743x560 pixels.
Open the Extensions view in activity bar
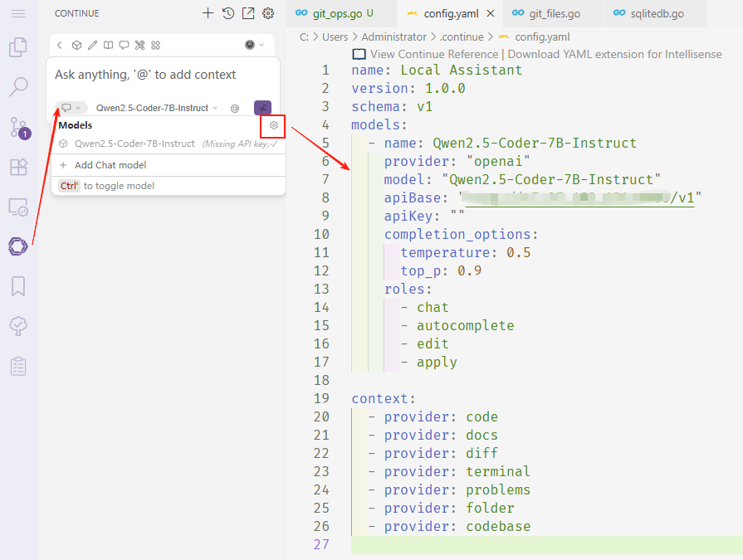18,167
